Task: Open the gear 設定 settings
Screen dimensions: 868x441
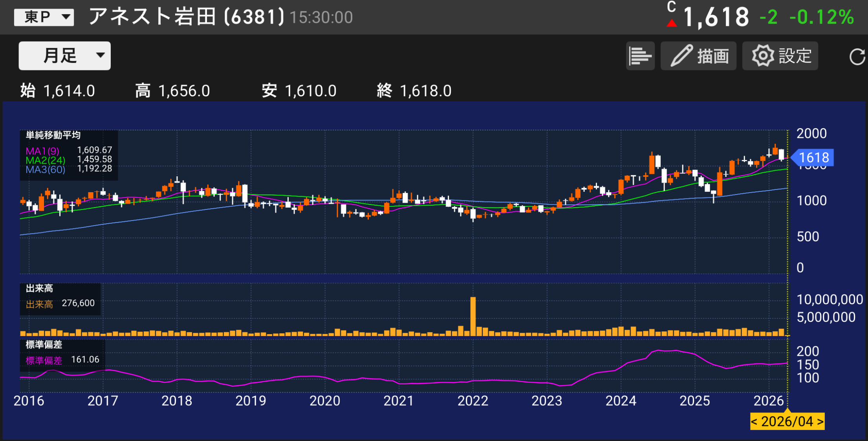Action: (x=780, y=56)
